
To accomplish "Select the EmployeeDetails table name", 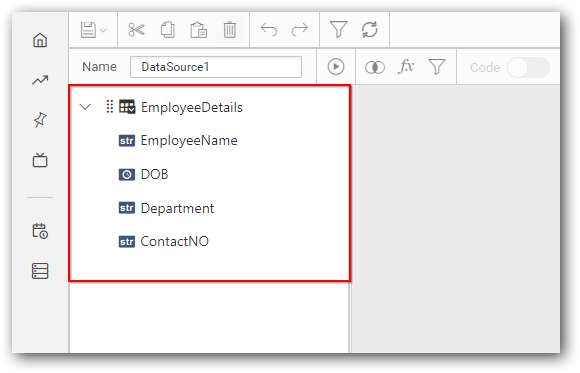I will point(192,108).
